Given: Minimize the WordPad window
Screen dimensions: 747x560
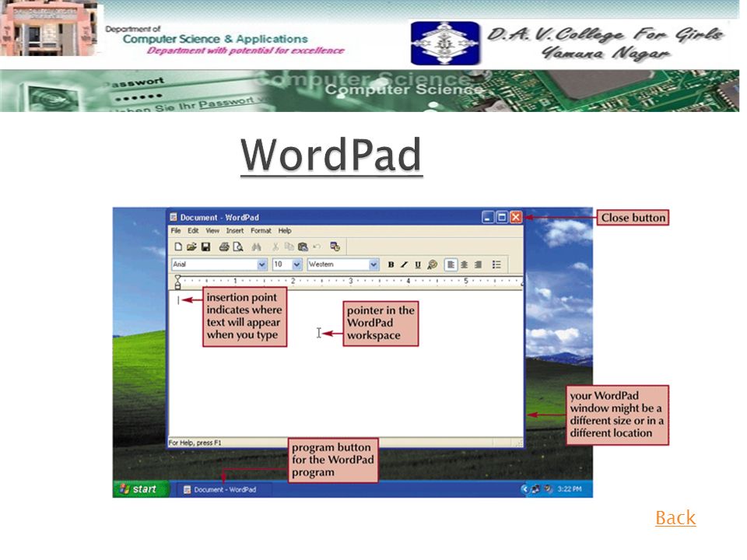Looking at the screenshot, I should point(487,217).
